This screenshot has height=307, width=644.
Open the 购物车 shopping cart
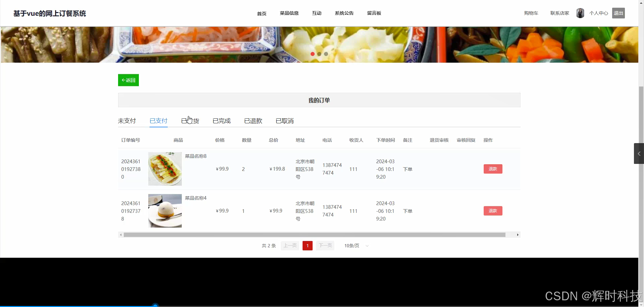(531, 13)
